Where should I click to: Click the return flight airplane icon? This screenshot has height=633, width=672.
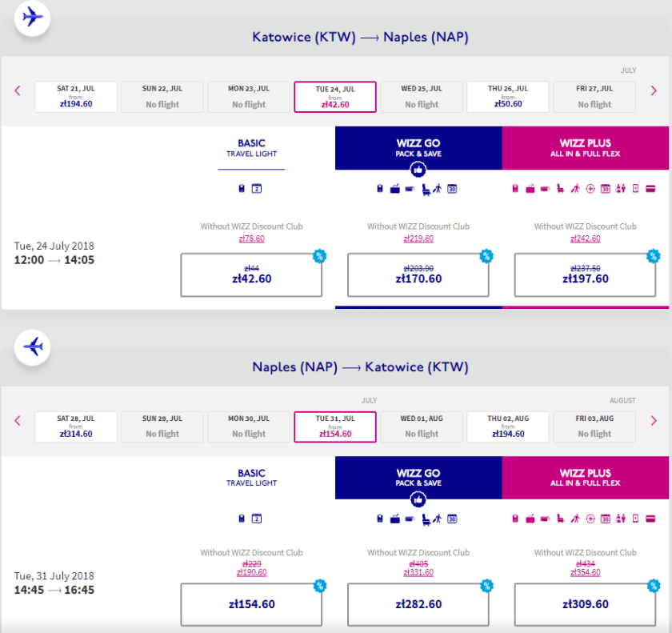coord(32,347)
